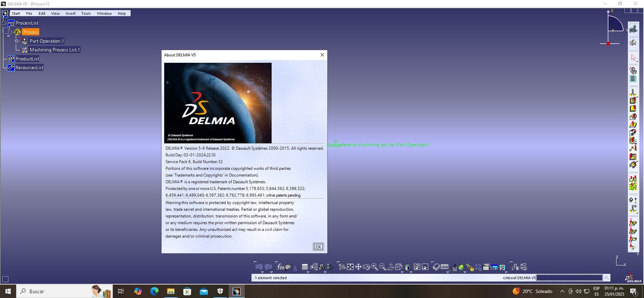Screen dimensions: 644x298
Task: Select the Drilling operation icon
Action: (633, 92)
